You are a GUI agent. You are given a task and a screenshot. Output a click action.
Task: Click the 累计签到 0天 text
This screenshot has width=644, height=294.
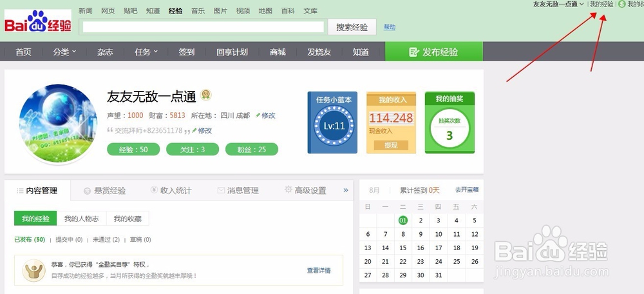pos(420,190)
